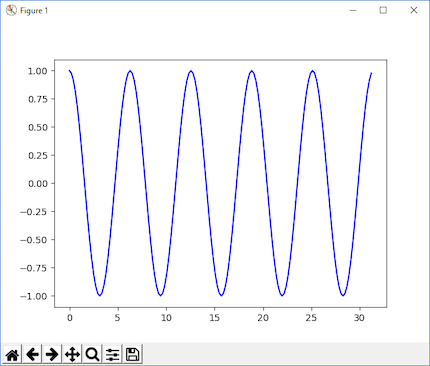Click the x-axis tick label 5
This screenshot has height=366, width=430.
[x=117, y=318]
